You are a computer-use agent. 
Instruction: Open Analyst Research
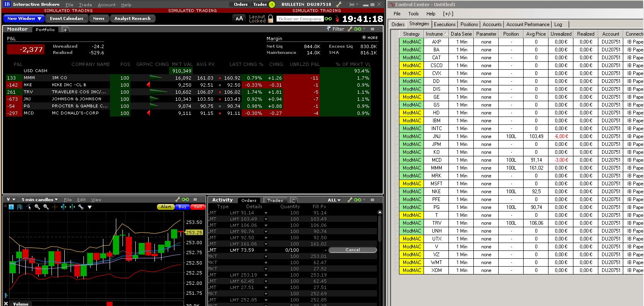click(x=132, y=19)
